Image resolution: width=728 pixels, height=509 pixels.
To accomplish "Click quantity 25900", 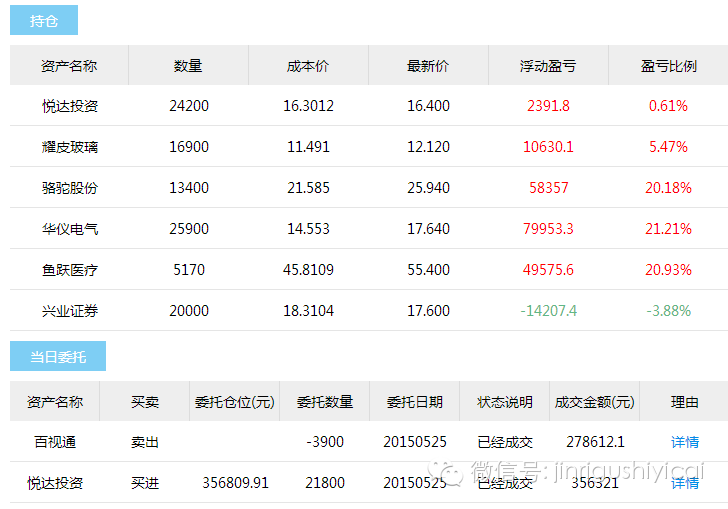I will [x=189, y=228].
